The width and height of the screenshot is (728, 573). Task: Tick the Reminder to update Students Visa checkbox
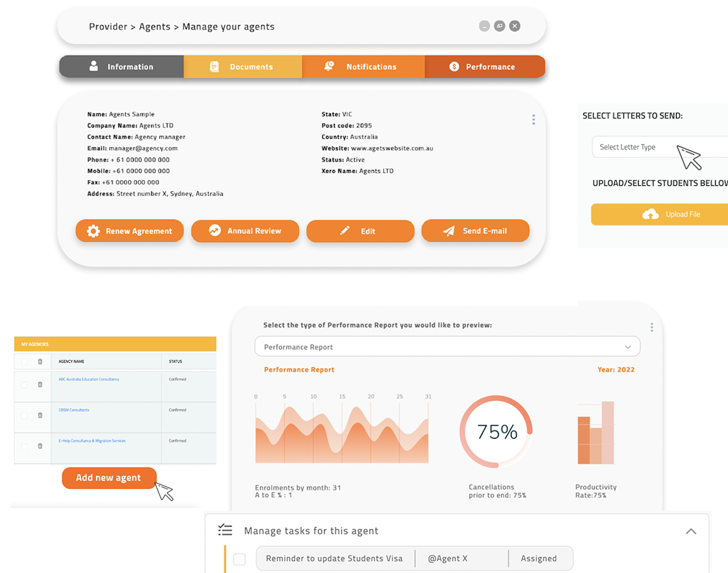(x=239, y=559)
